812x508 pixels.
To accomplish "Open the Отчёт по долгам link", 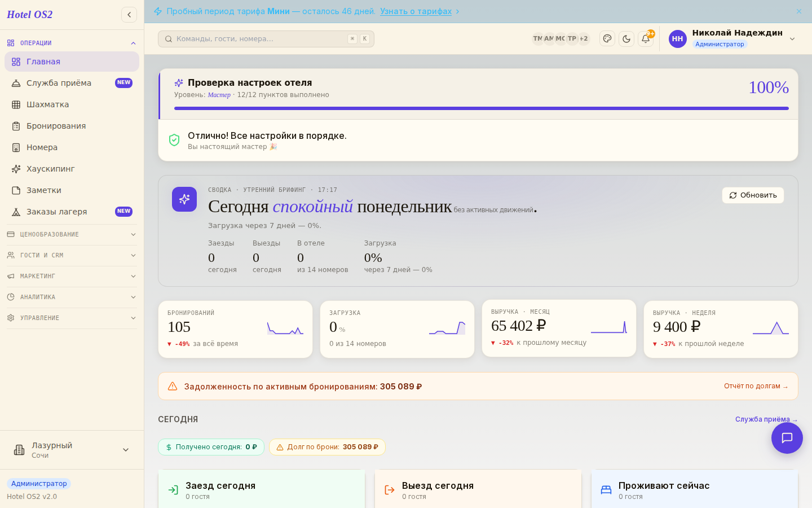I will pyautogui.click(x=756, y=386).
